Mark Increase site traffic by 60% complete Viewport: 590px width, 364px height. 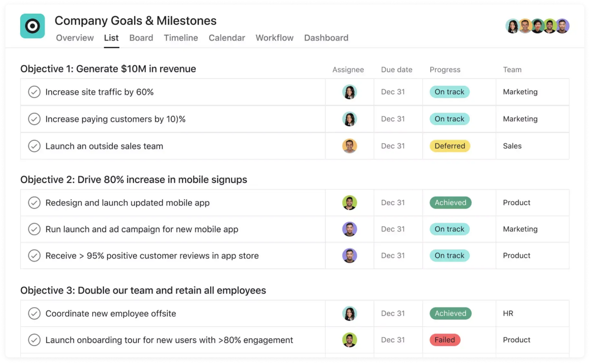tap(34, 92)
